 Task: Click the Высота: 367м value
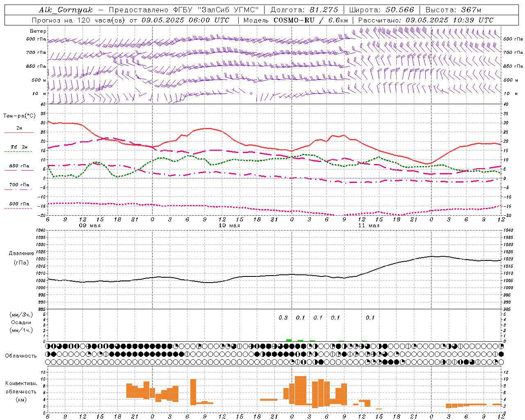(453, 10)
